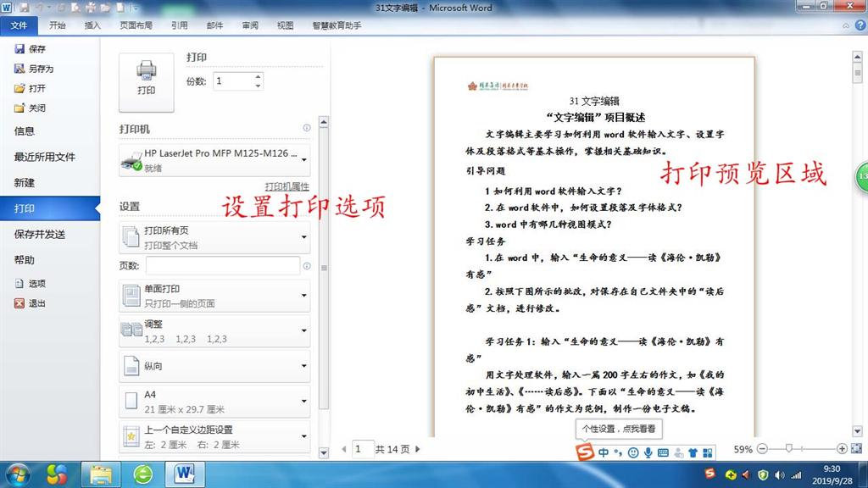Go to next preview page arrow
Image resolution: width=868 pixels, height=488 pixels.
[416, 449]
